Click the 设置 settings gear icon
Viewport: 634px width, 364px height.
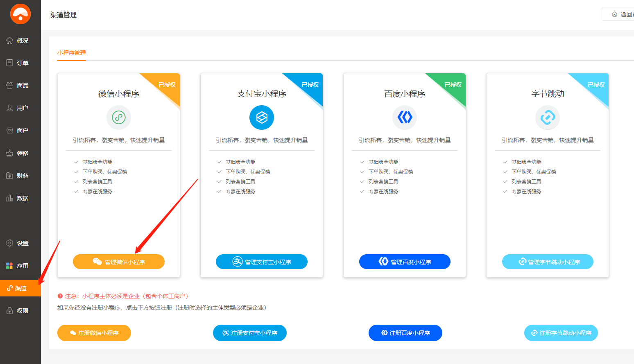point(9,243)
